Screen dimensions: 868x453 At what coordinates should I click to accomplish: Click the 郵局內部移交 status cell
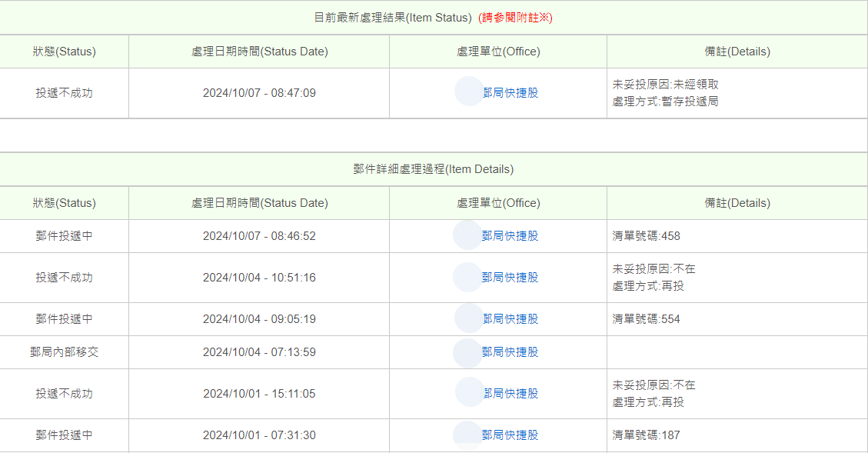(x=65, y=352)
